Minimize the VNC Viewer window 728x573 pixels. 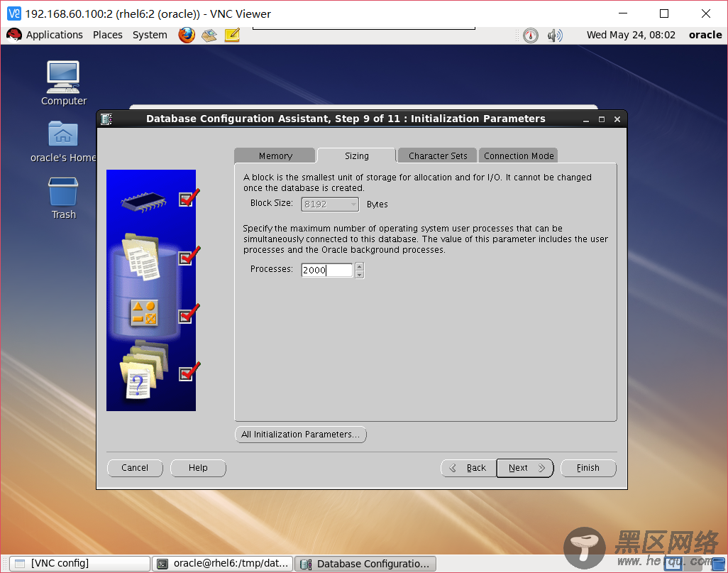pyautogui.click(x=623, y=13)
